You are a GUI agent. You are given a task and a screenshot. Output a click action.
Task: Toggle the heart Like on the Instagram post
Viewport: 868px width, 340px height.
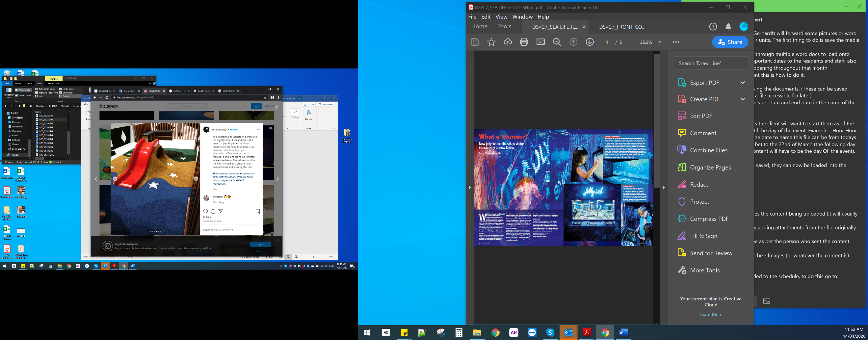205,212
